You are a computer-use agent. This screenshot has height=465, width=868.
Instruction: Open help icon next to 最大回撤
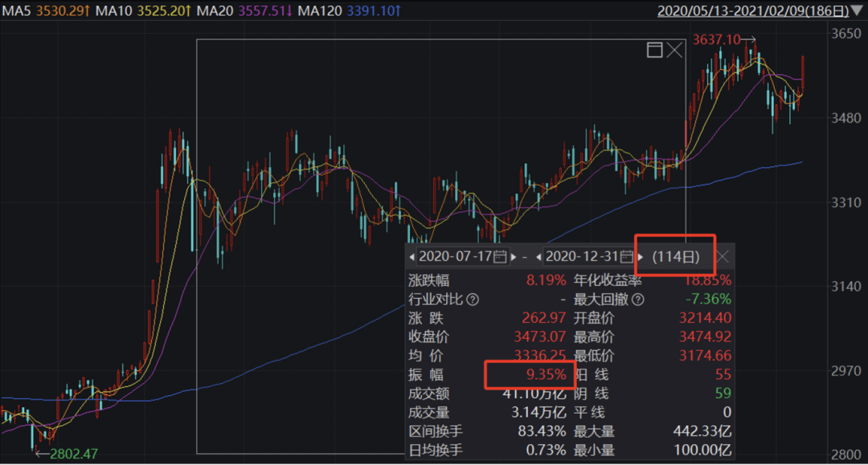pos(637,300)
